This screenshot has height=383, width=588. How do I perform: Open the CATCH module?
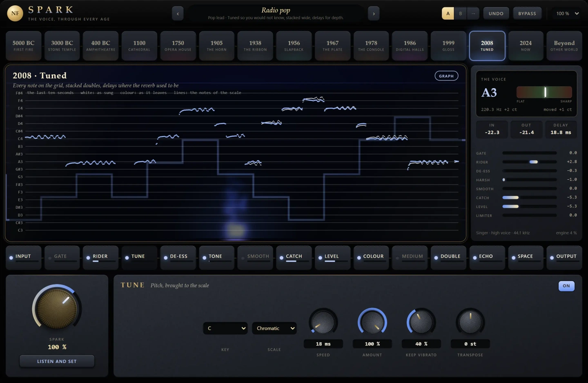pos(294,257)
